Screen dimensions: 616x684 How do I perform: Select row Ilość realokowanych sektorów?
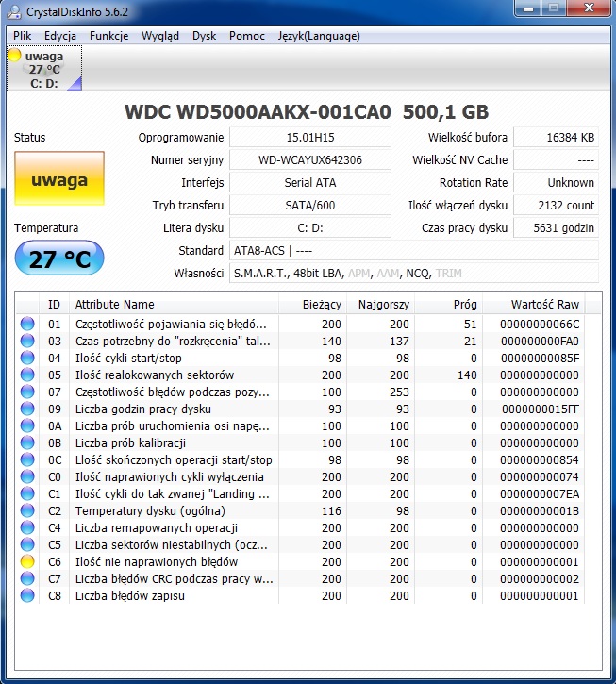[301, 375]
